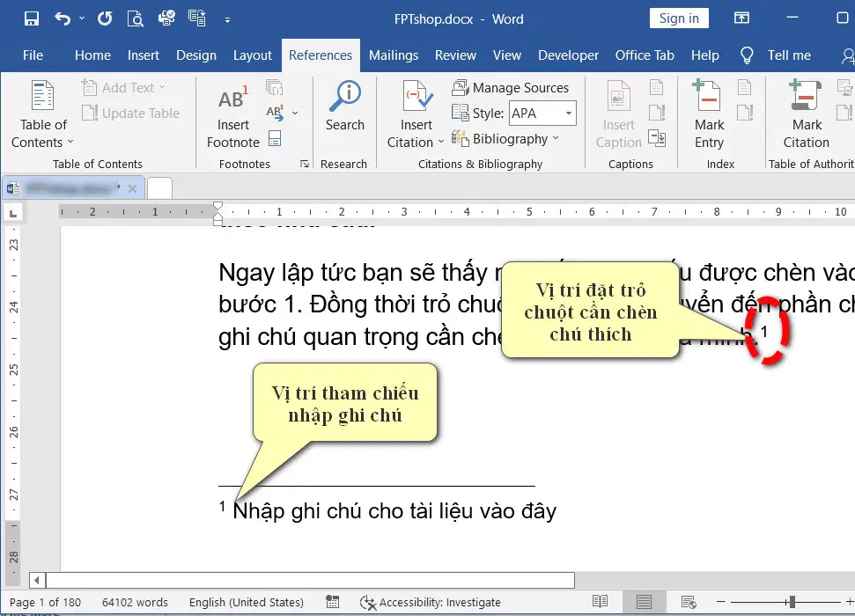Click the Next Footnote icon
855x616 pixels.
275,113
